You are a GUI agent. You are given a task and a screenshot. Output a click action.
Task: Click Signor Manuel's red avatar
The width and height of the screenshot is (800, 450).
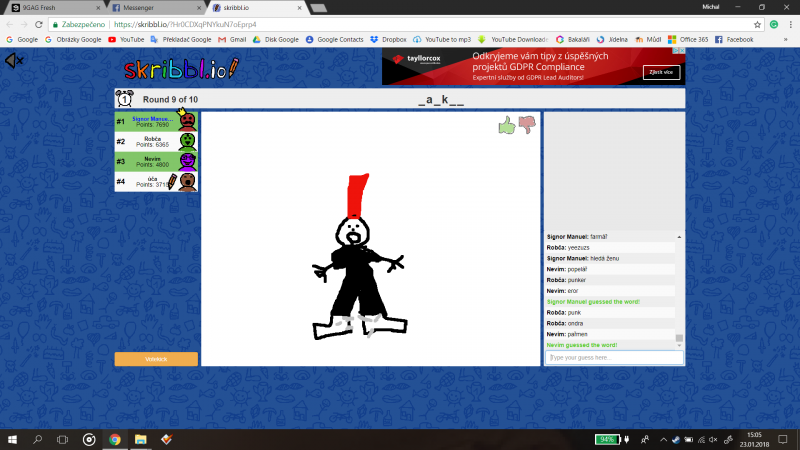(x=187, y=121)
